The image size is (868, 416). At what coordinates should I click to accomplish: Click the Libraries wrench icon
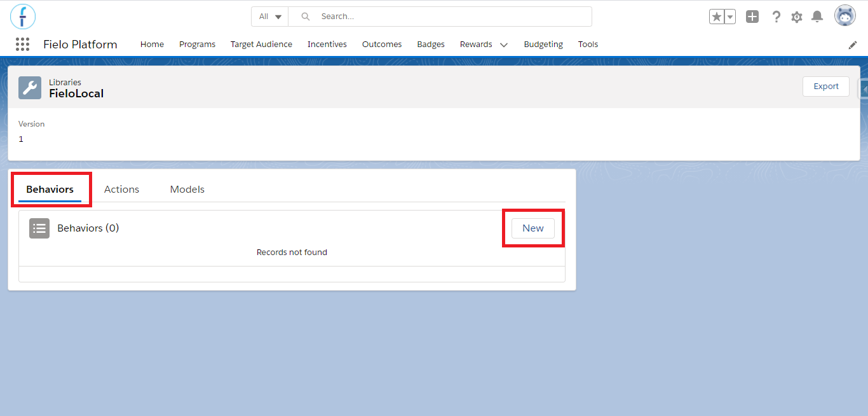30,88
